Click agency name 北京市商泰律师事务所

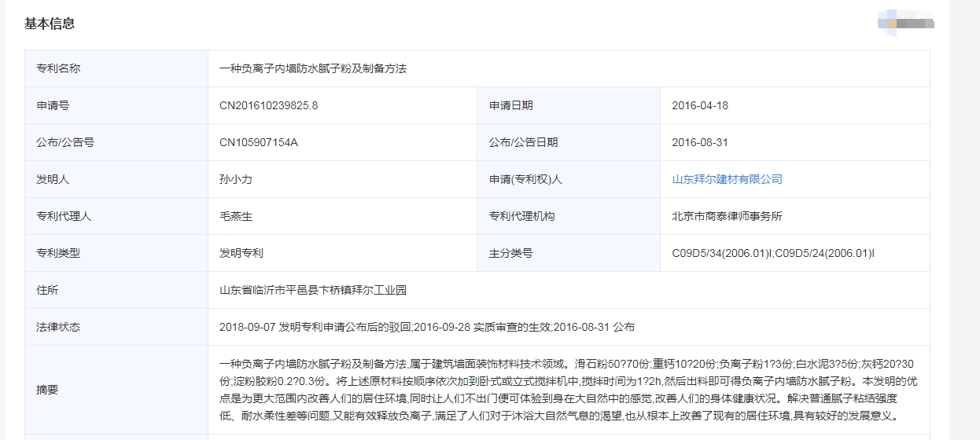click(727, 216)
